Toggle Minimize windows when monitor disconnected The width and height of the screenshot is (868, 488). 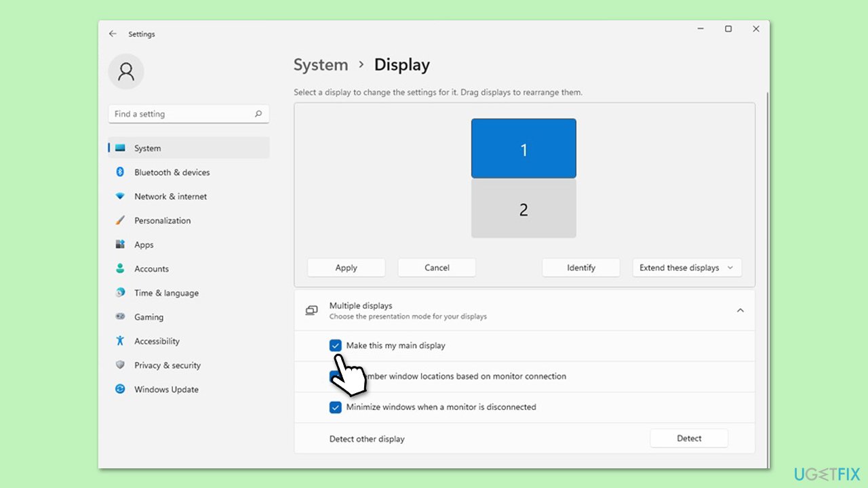click(336, 407)
